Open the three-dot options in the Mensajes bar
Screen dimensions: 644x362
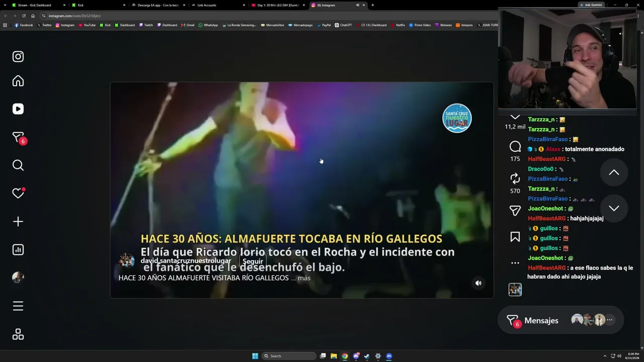[x=609, y=320]
